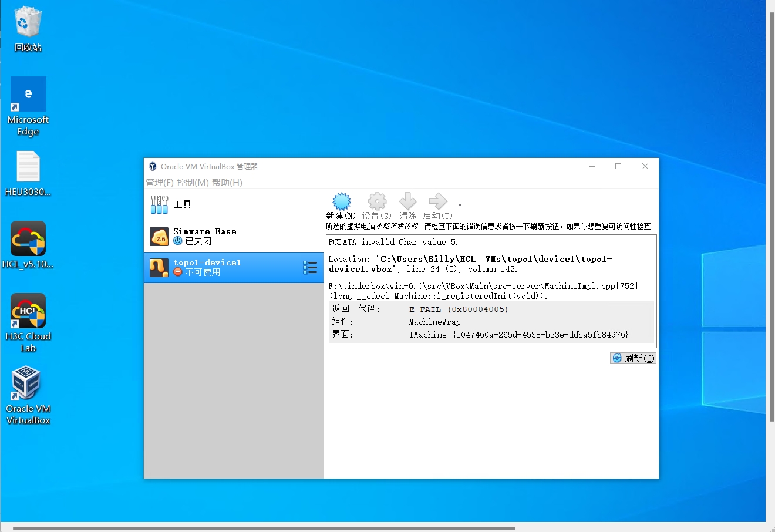Screen dimensions: 775x532
Task: Maximize the VirtualBox manager window
Action: coord(618,166)
